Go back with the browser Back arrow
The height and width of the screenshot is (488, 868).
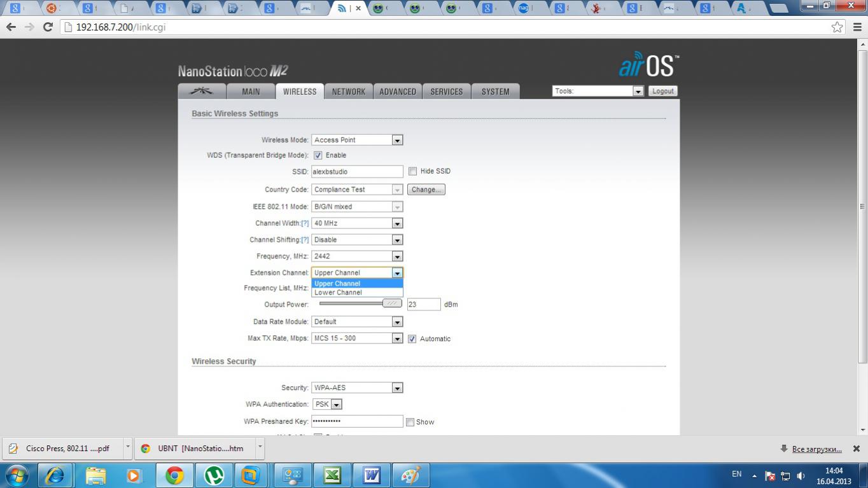11,27
